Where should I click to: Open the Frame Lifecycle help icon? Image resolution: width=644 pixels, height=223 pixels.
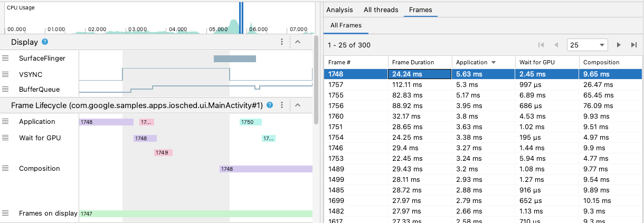click(x=270, y=105)
